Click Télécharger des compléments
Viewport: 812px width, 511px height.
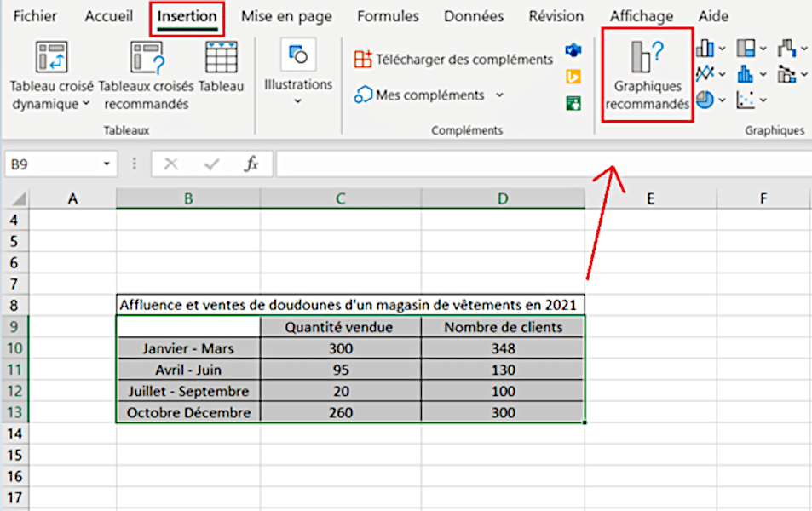coord(454,59)
